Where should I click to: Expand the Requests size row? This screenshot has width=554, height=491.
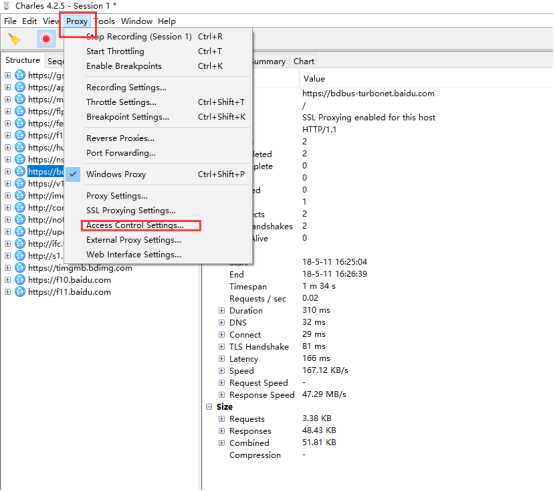[x=222, y=419]
